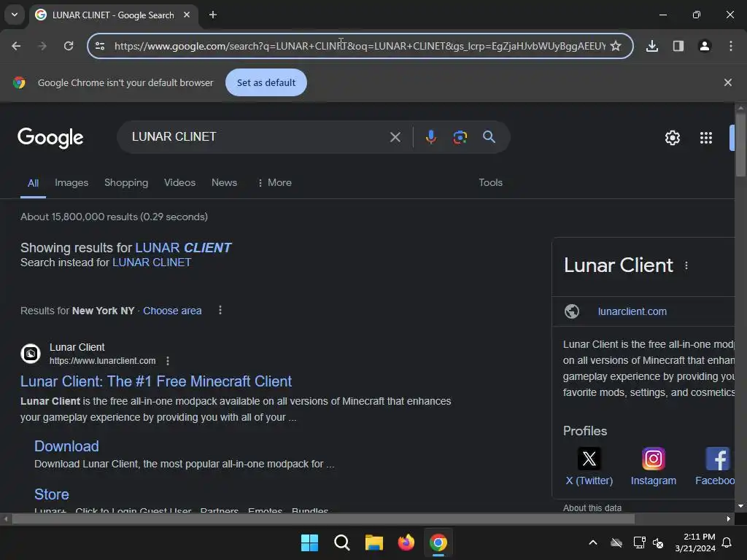
Task: Launch Firefox from the taskbar
Action: click(x=406, y=542)
